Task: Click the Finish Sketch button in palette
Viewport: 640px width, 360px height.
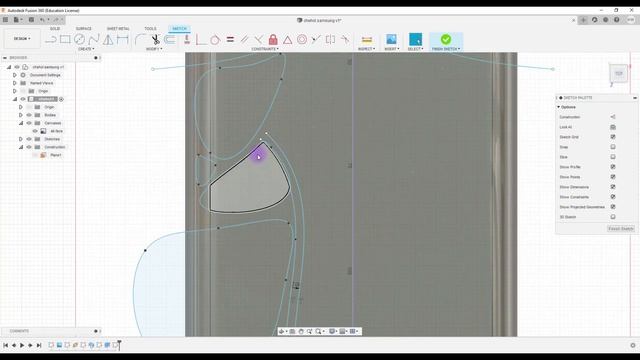Action: point(620,229)
